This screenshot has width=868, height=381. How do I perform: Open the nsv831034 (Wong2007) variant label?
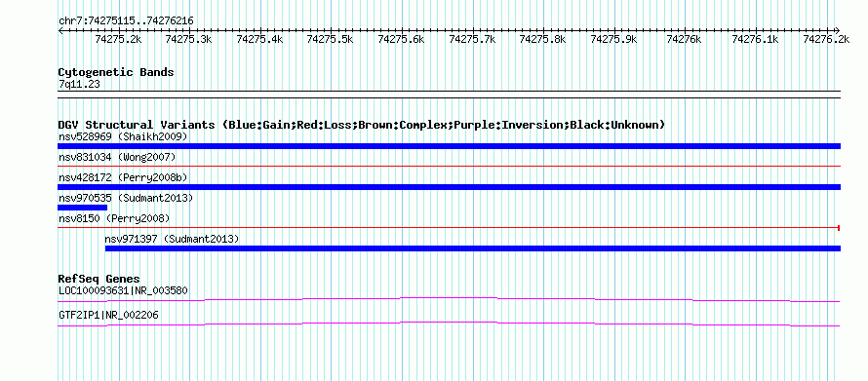(117, 158)
